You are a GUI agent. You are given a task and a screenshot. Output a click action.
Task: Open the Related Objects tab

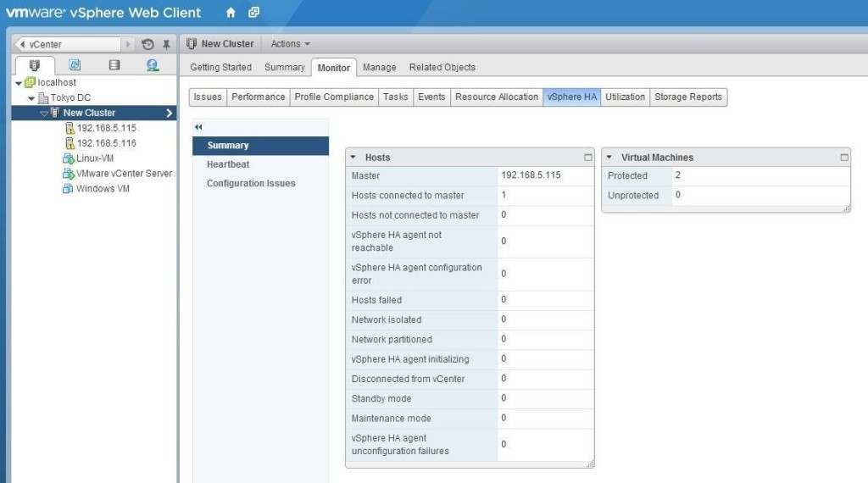point(442,67)
